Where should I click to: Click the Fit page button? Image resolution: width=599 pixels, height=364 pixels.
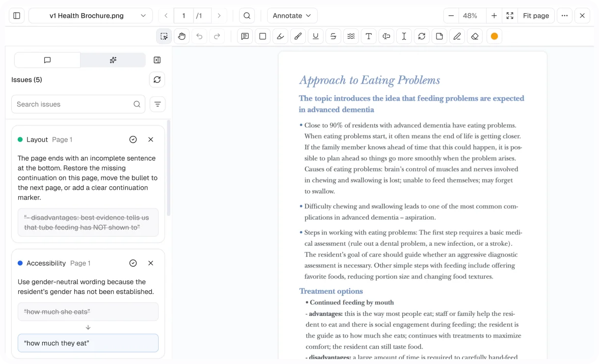point(536,16)
